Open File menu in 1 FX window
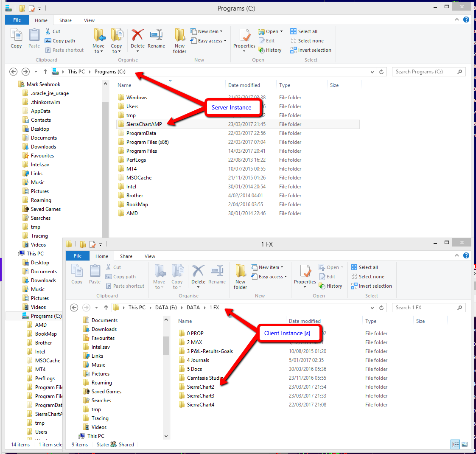 tap(78, 256)
